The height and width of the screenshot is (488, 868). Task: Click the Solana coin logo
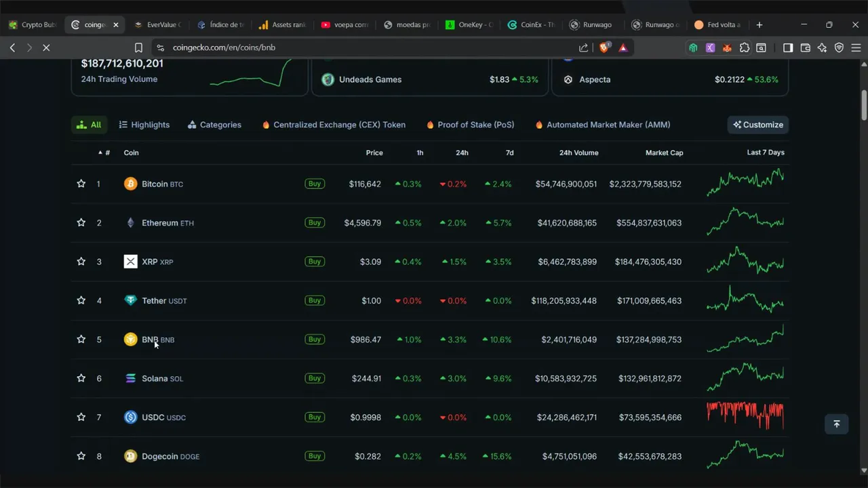pos(130,378)
